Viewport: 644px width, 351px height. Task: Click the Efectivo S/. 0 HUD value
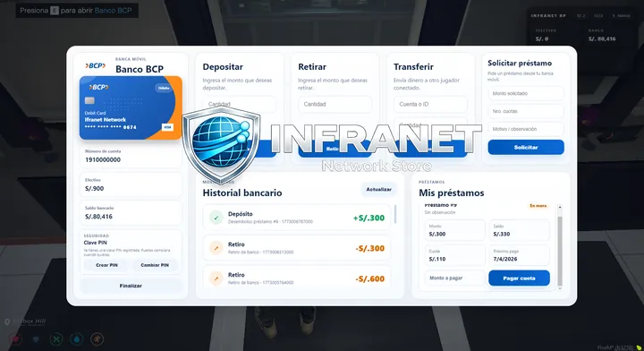(542, 39)
